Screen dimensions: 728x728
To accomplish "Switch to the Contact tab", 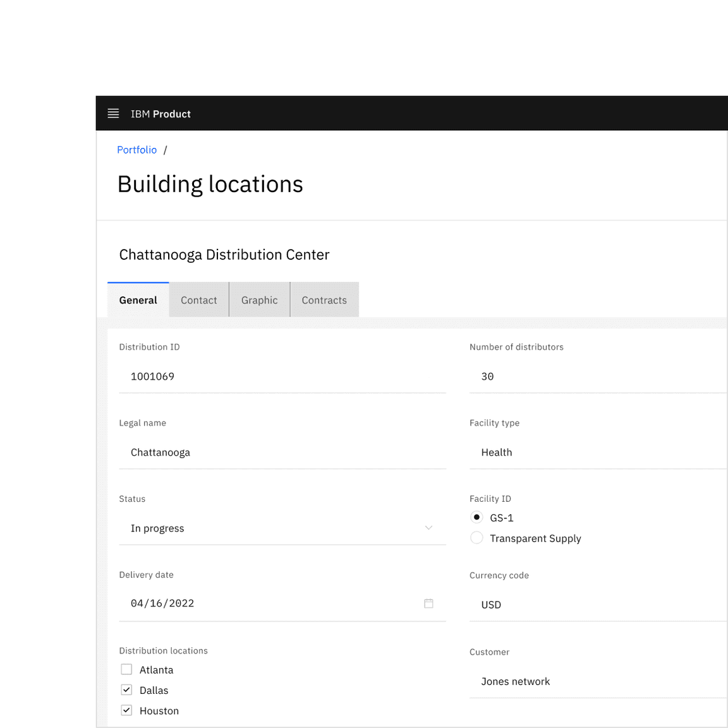I will (198, 300).
